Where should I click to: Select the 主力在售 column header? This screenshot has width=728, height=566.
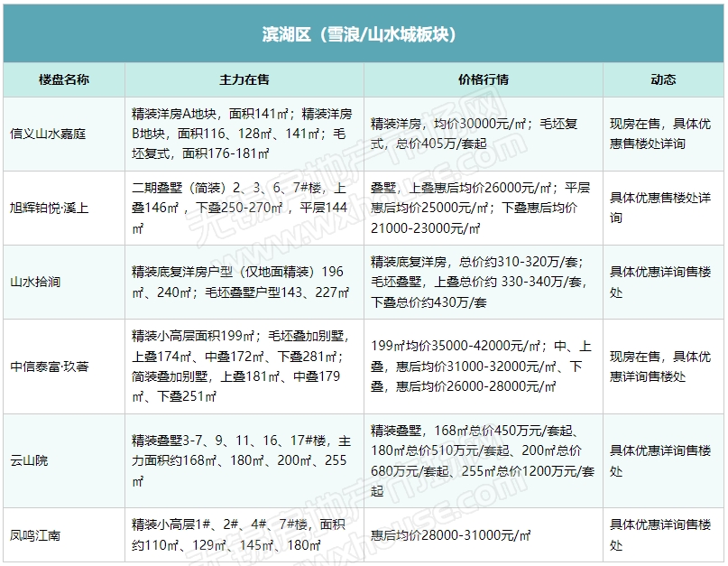point(244,79)
